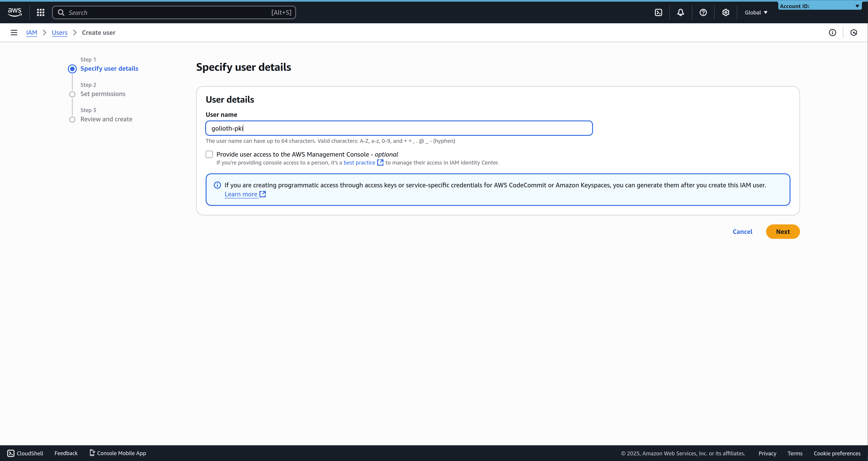Select the Step 1 Specify user details radio

pos(72,69)
